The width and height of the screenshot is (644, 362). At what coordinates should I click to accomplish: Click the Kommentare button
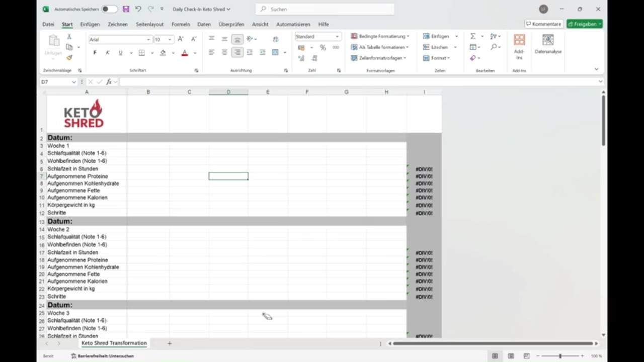point(543,24)
